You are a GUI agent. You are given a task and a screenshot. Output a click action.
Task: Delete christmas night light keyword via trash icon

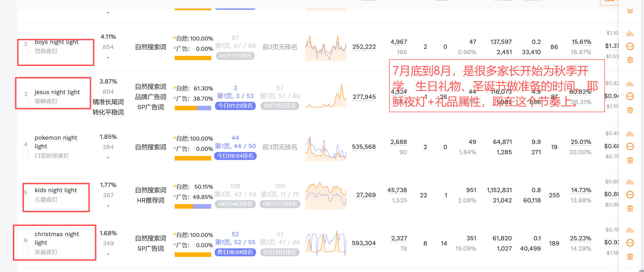click(x=630, y=257)
